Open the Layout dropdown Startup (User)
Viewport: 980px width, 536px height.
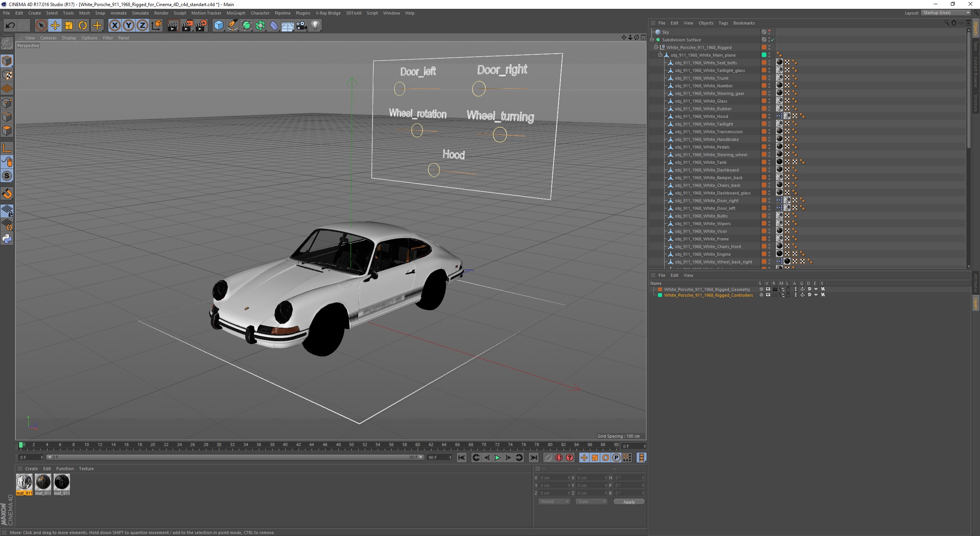[946, 13]
